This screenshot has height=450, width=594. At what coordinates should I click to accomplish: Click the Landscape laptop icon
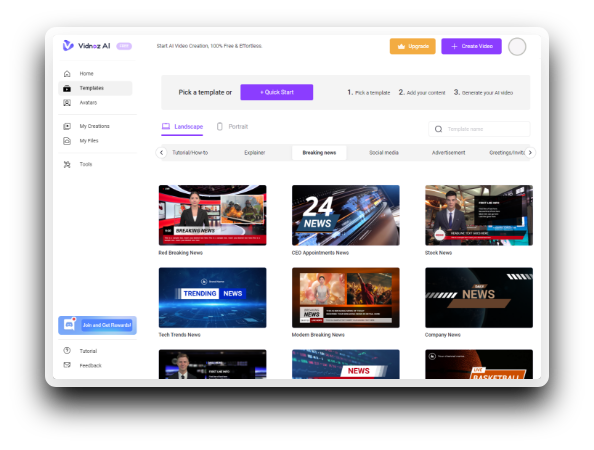(166, 126)
